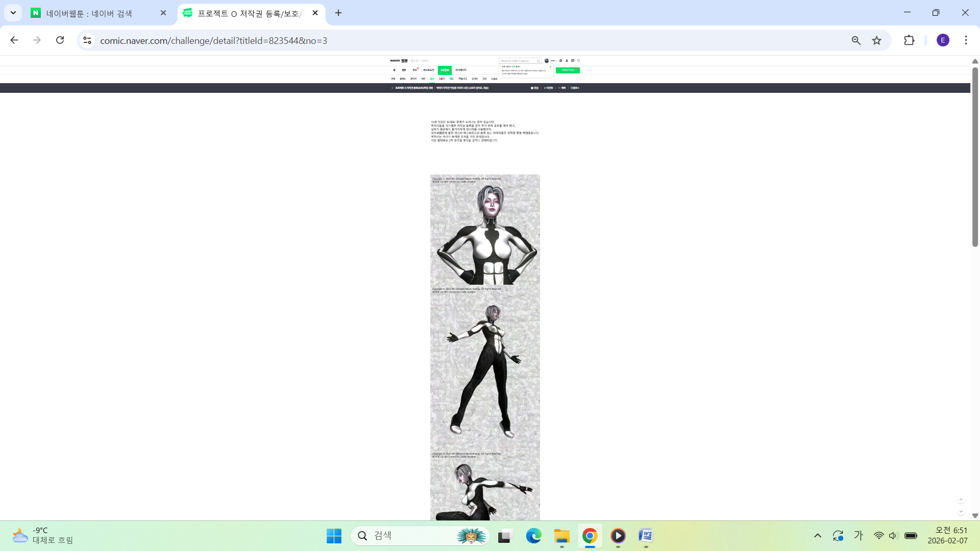Show hidden system tray icons chevron
The width and height of the screenshot is (980, 551).
pos(818,536)
